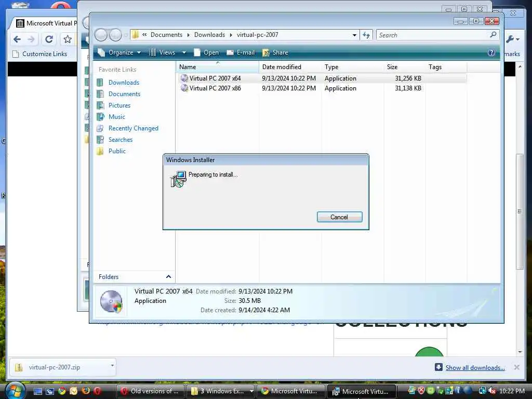Image resolution: width=532 pixels, height=399 pixels.
Task: Click the Microsoft Virtual PC tab in Chrome
Action: point(46,23)
